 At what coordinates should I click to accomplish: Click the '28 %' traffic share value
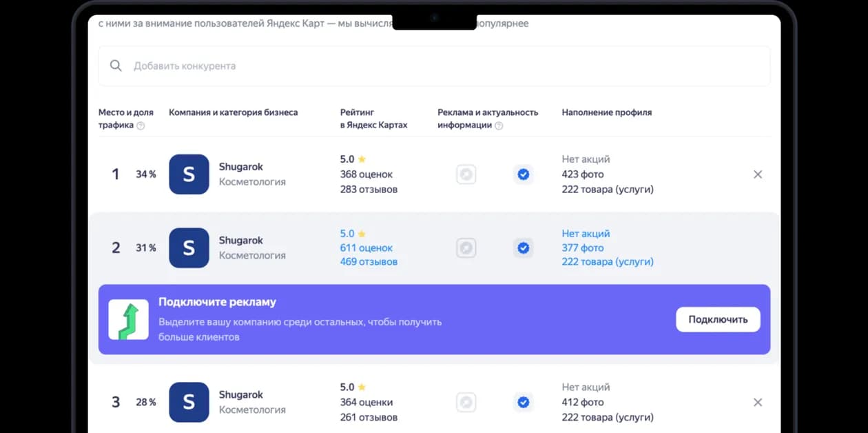pos(146,402)
